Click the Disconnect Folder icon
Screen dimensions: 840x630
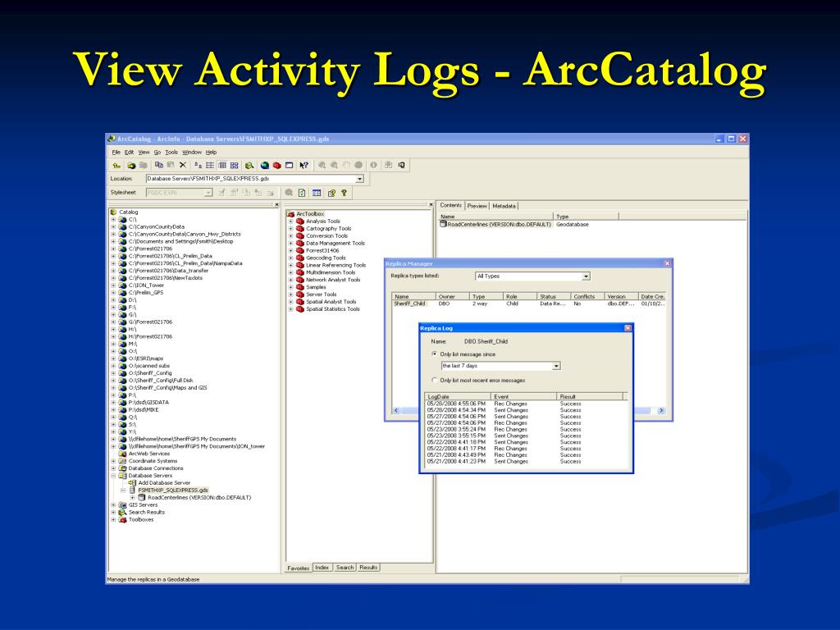coord(143,166)
